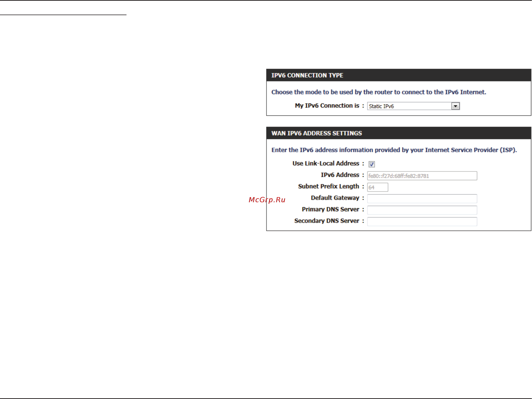Viewport: 532px width, 399px height.
Task: Click the 'Enter the IPv6 address information' text
Action: (394, 150)
